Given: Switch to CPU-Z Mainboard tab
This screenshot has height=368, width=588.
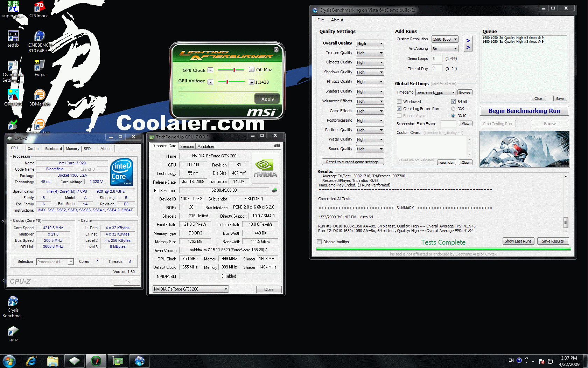Looking at the screenshot, I should click(53, 149).
